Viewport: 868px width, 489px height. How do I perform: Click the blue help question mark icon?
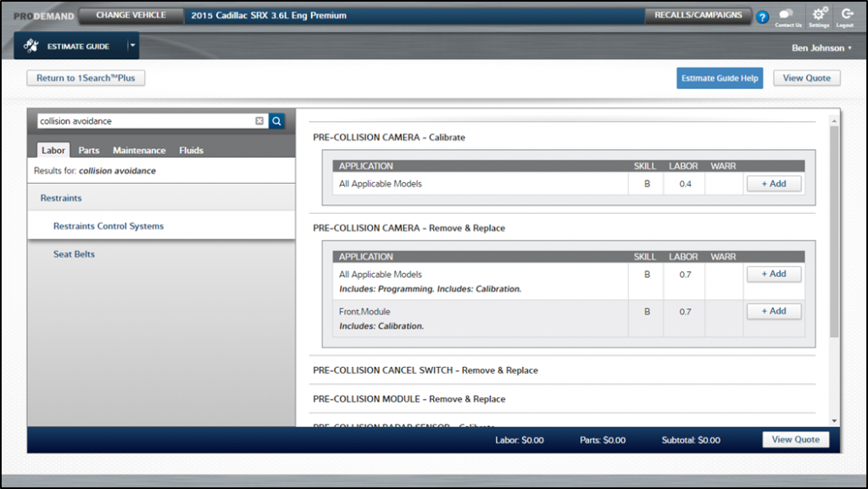(x=762, y=17)
